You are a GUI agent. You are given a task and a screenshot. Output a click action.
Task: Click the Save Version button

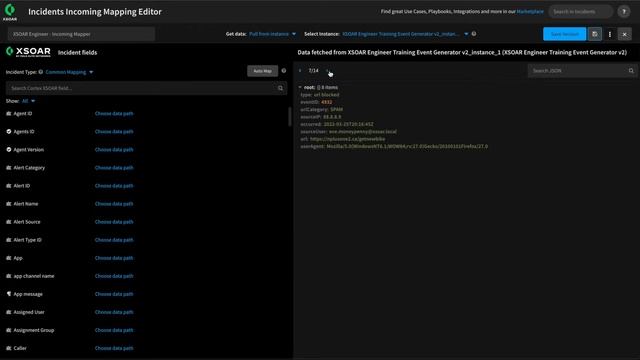click(564, 34)
